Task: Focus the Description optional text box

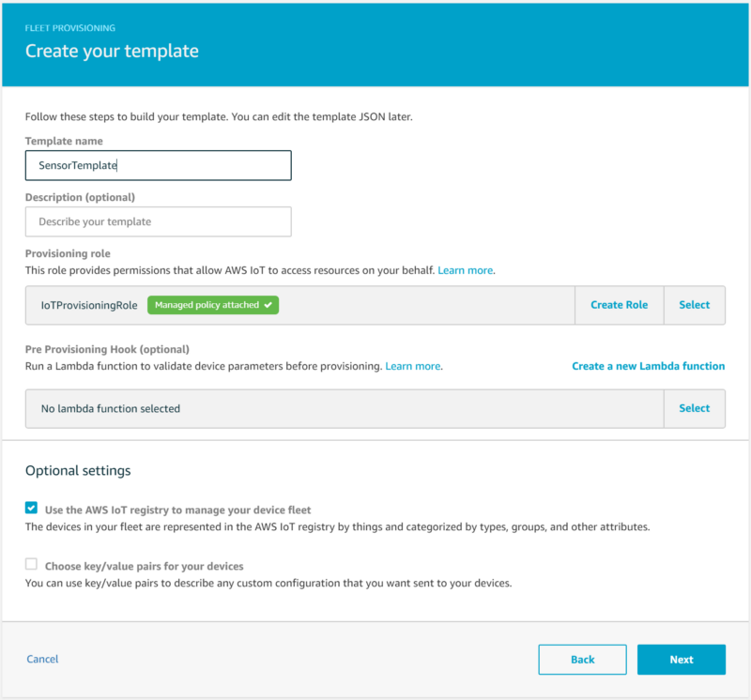Action: tap(158, 221)
